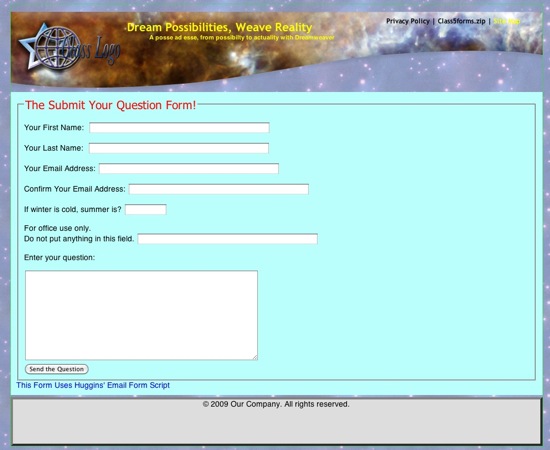Download Class5forms.zip from header link
Image resolution: width=550 pixels, height=450 pixels.
(x=461, y=21)
